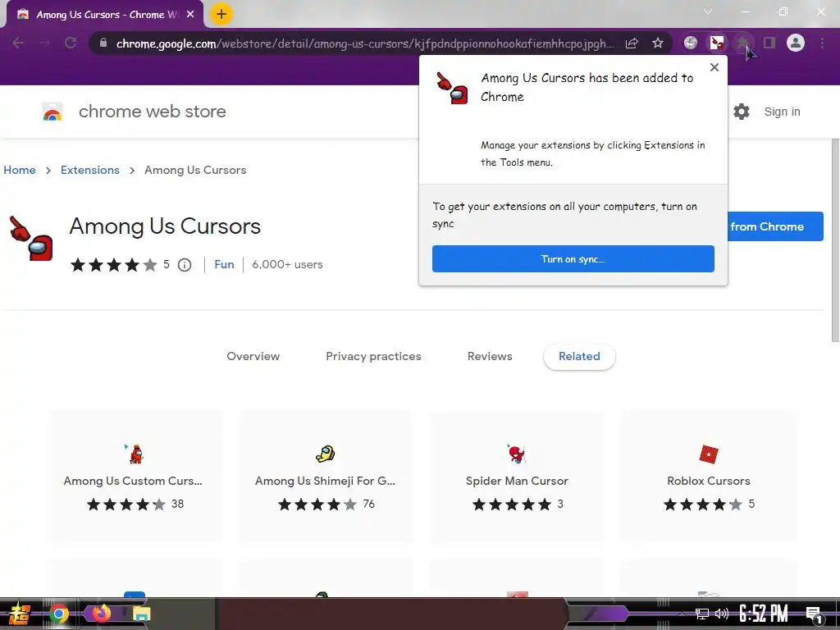Screen dimensions: 840x630
Task: Click the 6,000+ users text
Action: coord(287,265)
